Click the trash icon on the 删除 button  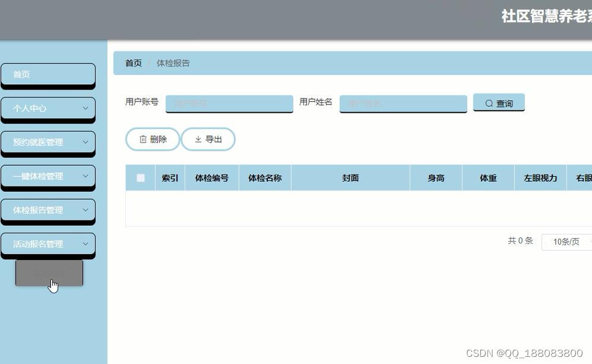(x=143, y=139)
